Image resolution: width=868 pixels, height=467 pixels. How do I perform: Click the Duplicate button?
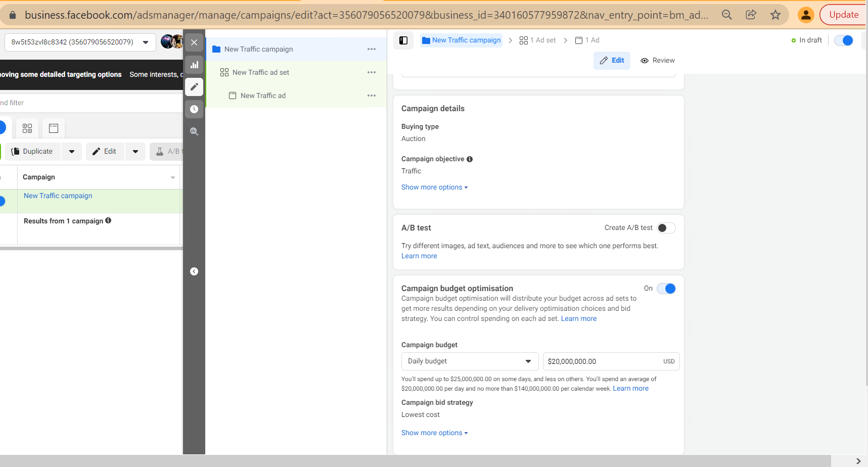tap(33, 152)
